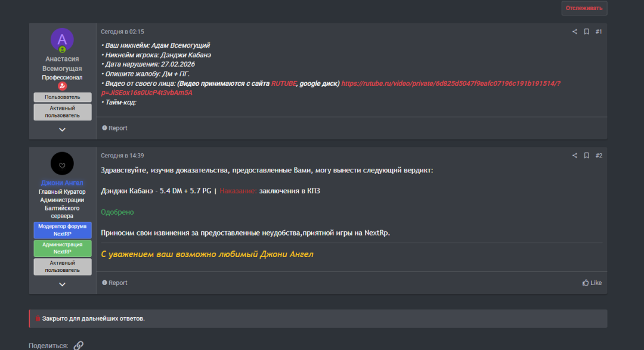This screenshot has width=644, height=350.
Task: Click the Модератор форума NextRP badge
Action: click(63, 230)
